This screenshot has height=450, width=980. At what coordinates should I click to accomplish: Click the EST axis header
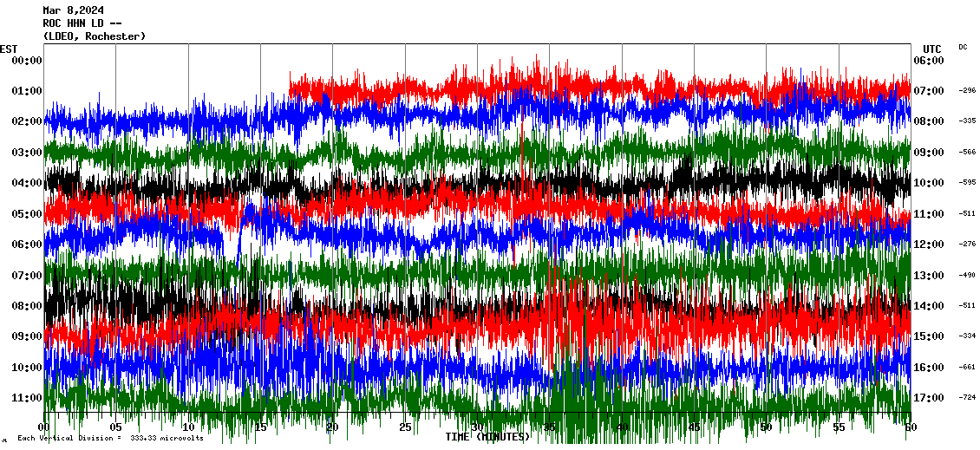coord(9,49)
